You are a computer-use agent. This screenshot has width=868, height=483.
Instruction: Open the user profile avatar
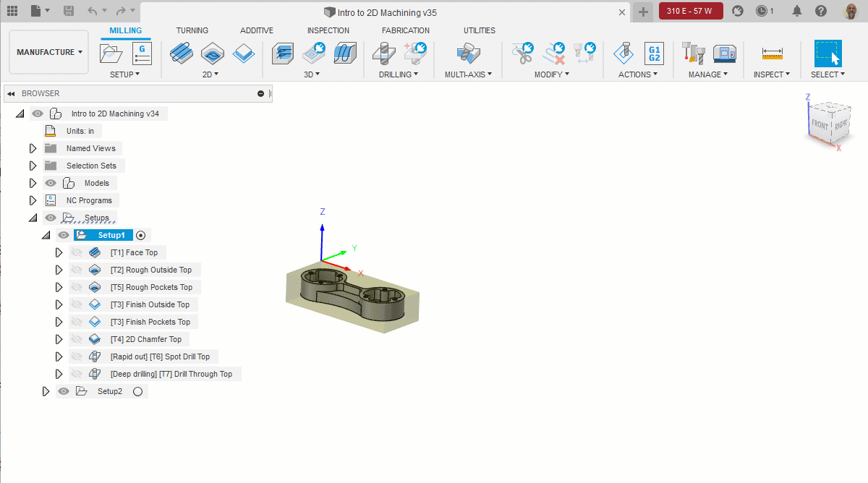point(851,11)
